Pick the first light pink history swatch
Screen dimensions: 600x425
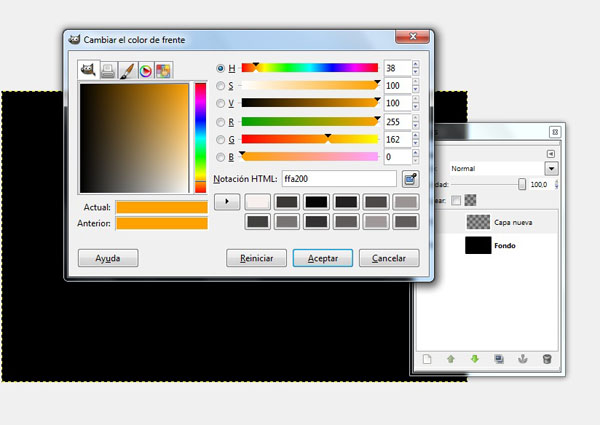coord(258,202)
